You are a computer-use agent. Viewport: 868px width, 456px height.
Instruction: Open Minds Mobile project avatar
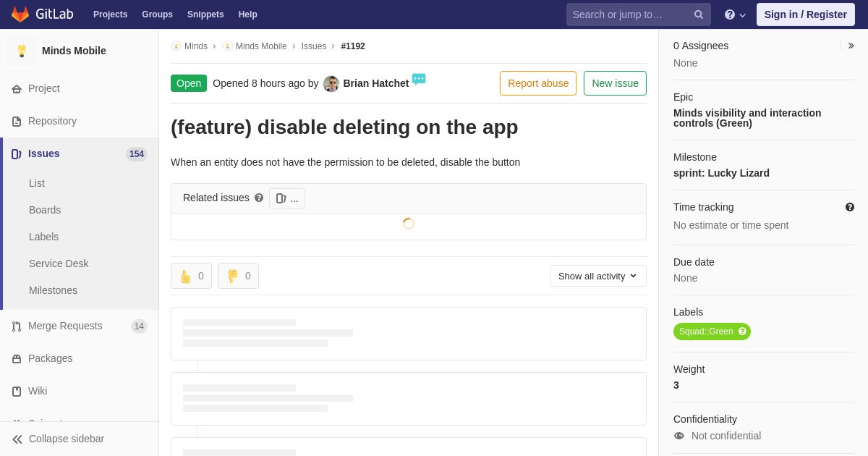22,51
